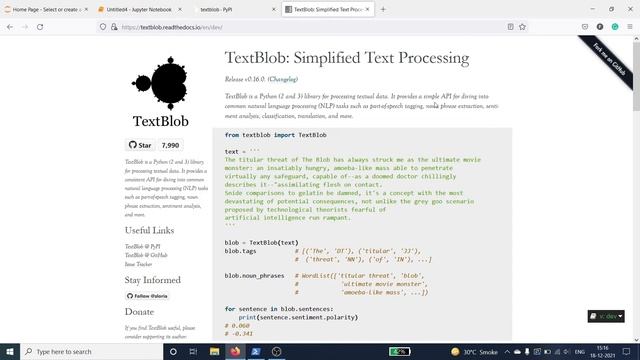Open the PowerShell taskbar icon
The height and width of the screenshot is (360, 640).
(x=256, y=351)
